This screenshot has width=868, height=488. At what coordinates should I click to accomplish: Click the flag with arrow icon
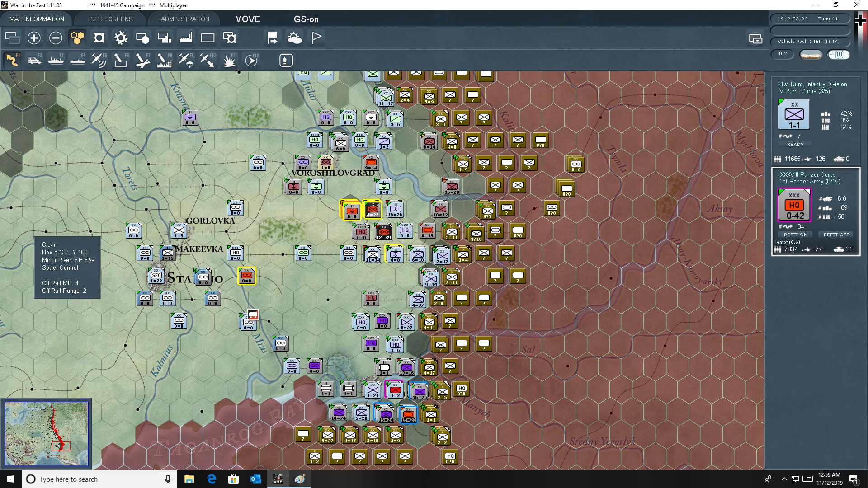pyautogui.click(x=273, y=38)
